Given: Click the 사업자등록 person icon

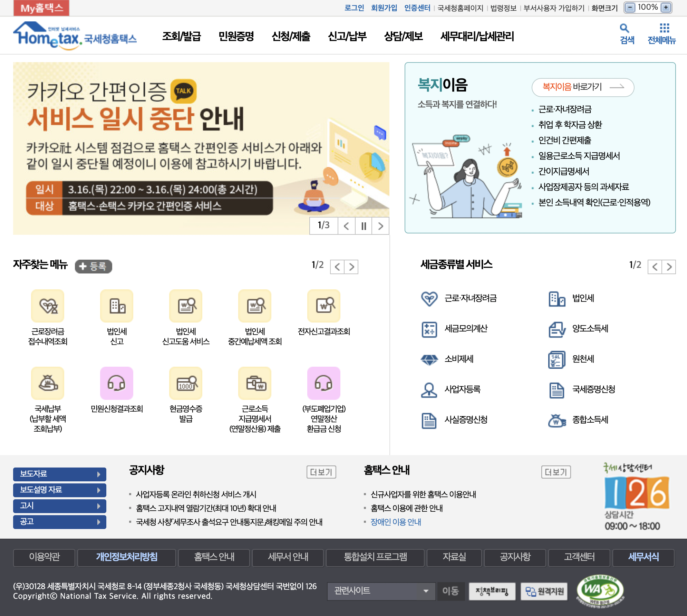Looking at the screenshot, I should click(x=429, y=390).
